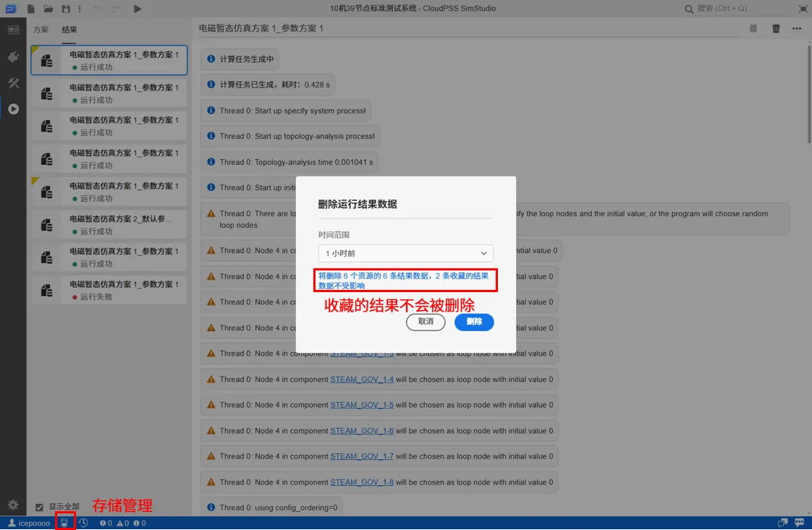Select the 运行失败 result entry
The height and width of the screenshot is (530, 812).
pyautogui.click(x=109, y=290)
